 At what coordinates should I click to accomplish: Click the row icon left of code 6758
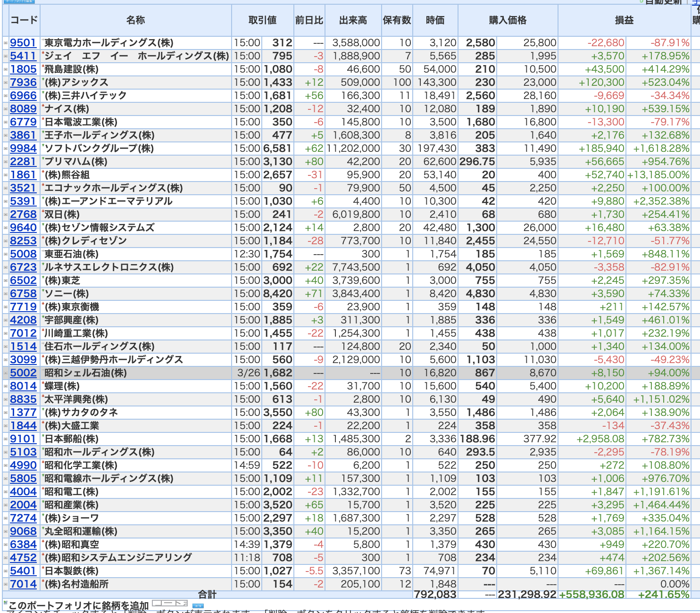[6, 294]
